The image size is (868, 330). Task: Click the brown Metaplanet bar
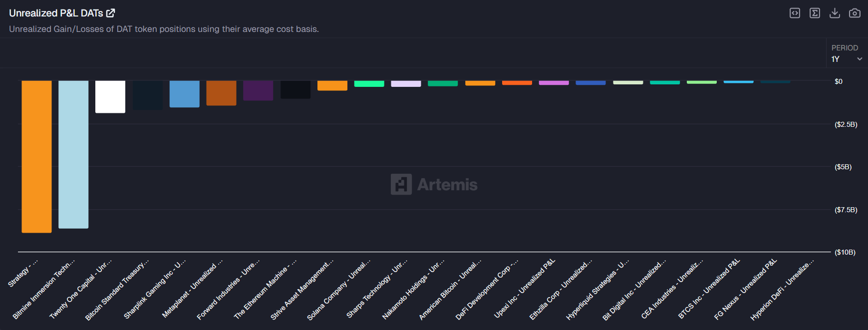coord(221,93)
